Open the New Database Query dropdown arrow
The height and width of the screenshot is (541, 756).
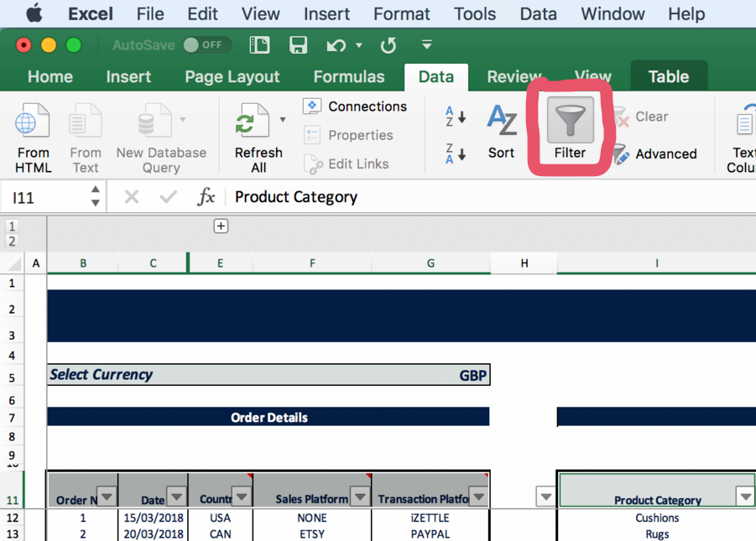(x=183, y=119)
